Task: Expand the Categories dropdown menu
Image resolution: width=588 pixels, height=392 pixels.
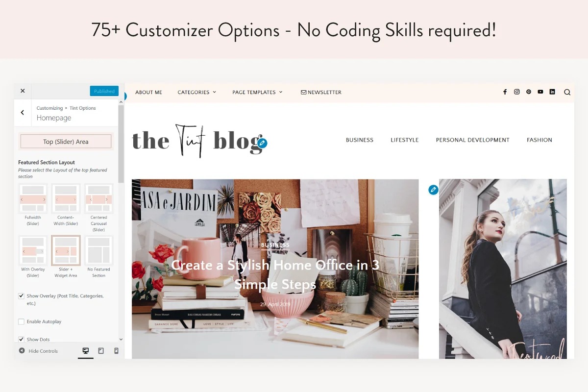Action: click(x=196, y=92)
